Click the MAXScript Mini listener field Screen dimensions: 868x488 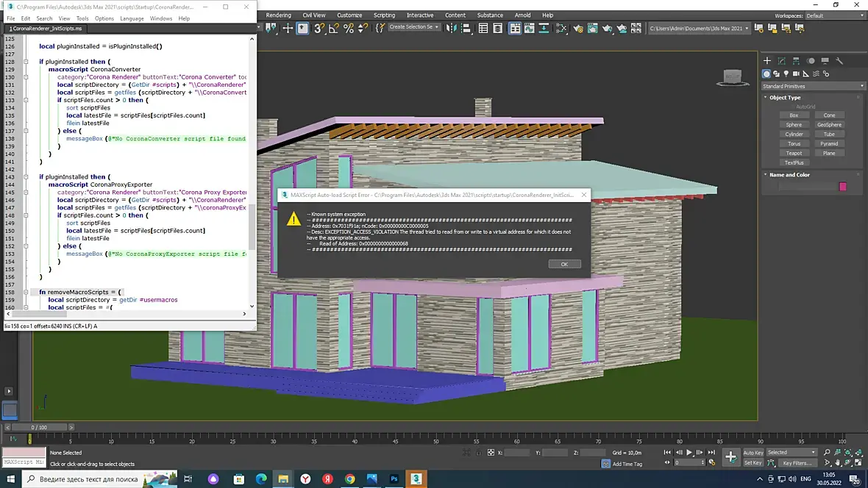pos(24,462)
